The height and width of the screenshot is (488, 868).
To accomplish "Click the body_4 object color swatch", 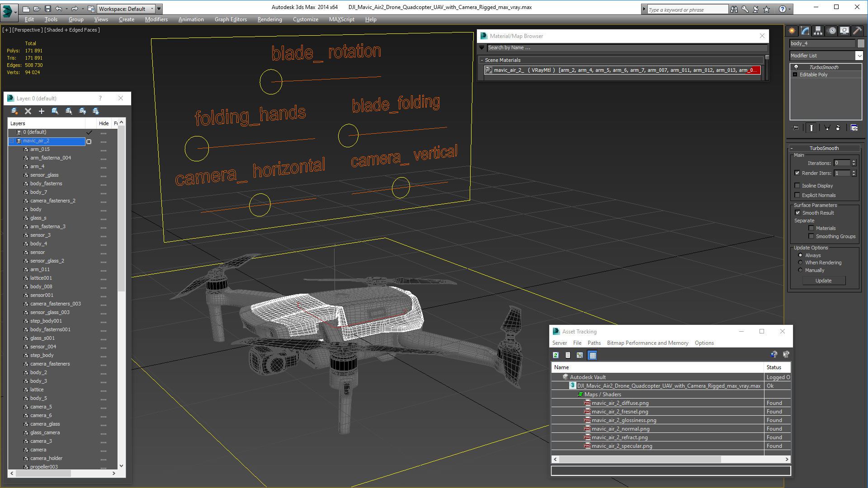I will click(861, 43).
